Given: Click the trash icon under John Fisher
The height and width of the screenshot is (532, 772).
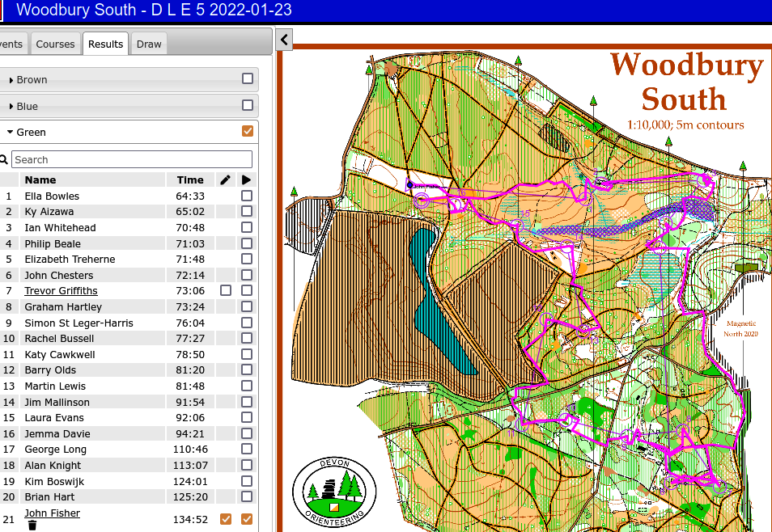Looking at the screenshot, I should tap(32, 526).
